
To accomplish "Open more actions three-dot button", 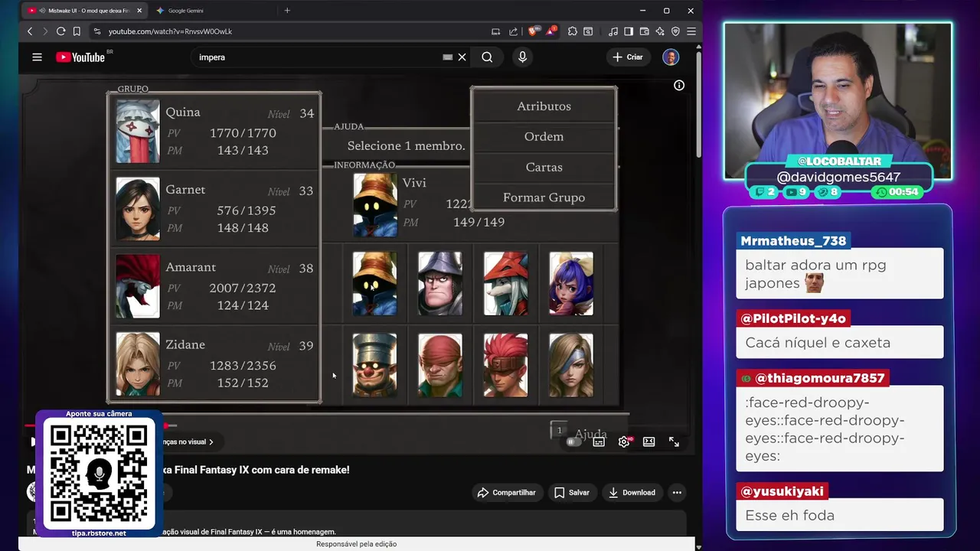I will click(677, 492).
